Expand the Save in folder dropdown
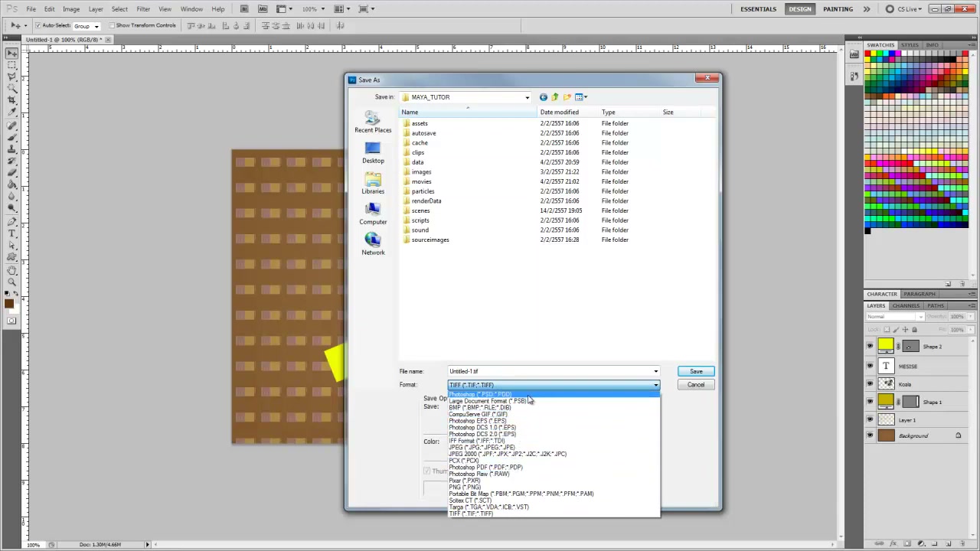 (x=527, y=97)
